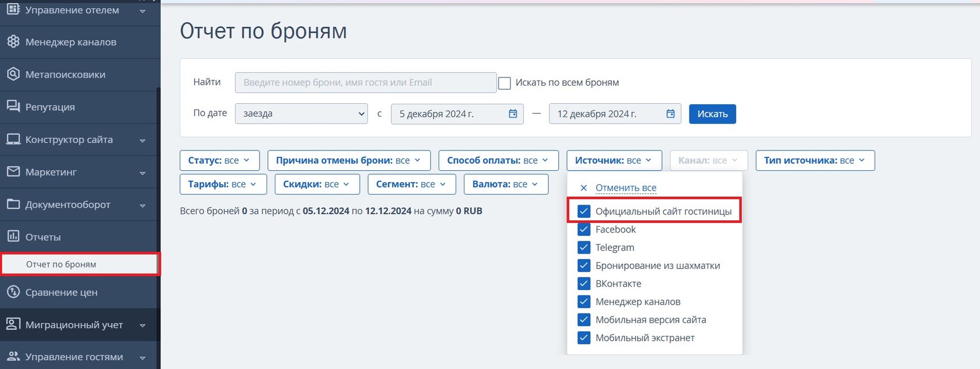This screenshot has height=369, width=980.
Task: Uncheck Официальный сайт гостиницы source
Action: (x=584, y=211)
